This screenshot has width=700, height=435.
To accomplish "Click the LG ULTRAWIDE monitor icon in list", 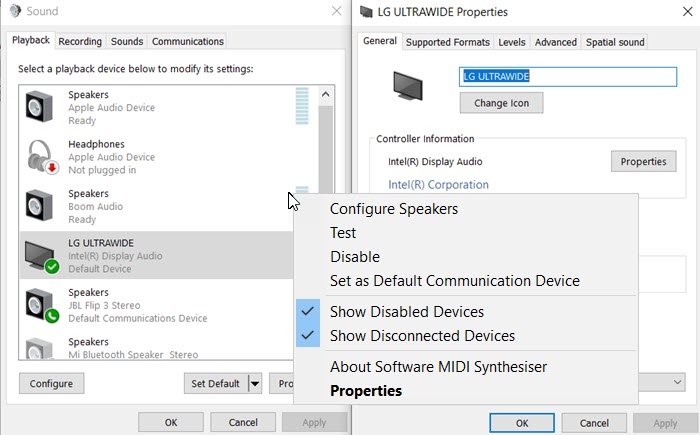I will (x=41, y=255).
